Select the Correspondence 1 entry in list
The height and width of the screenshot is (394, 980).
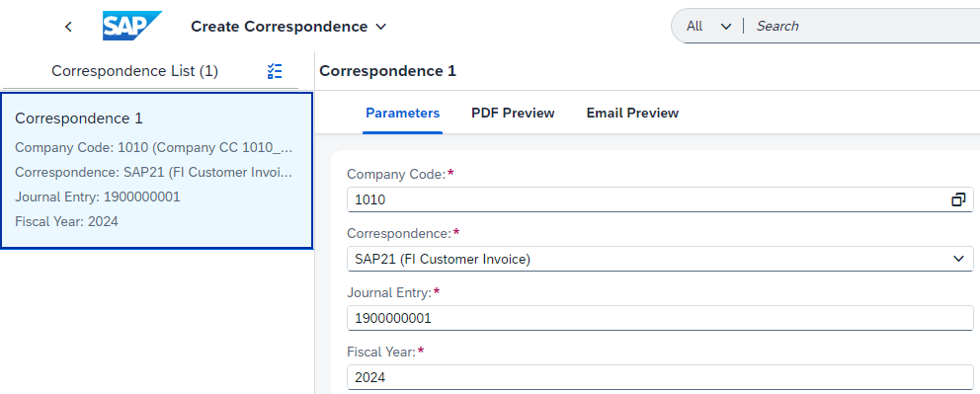[156, 171]
